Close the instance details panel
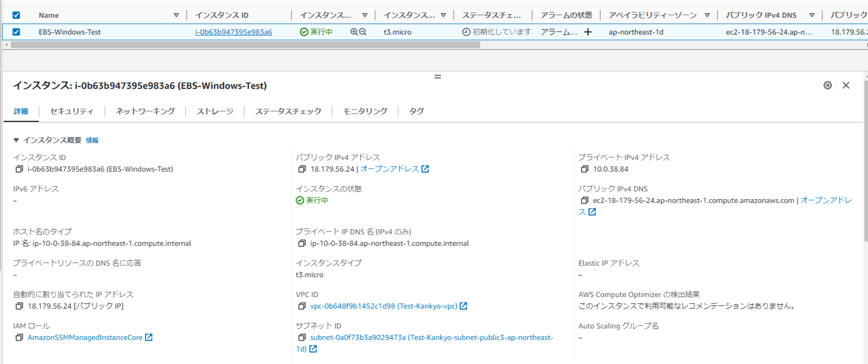The height and width of the screenshot is (364, 868). 846,85
